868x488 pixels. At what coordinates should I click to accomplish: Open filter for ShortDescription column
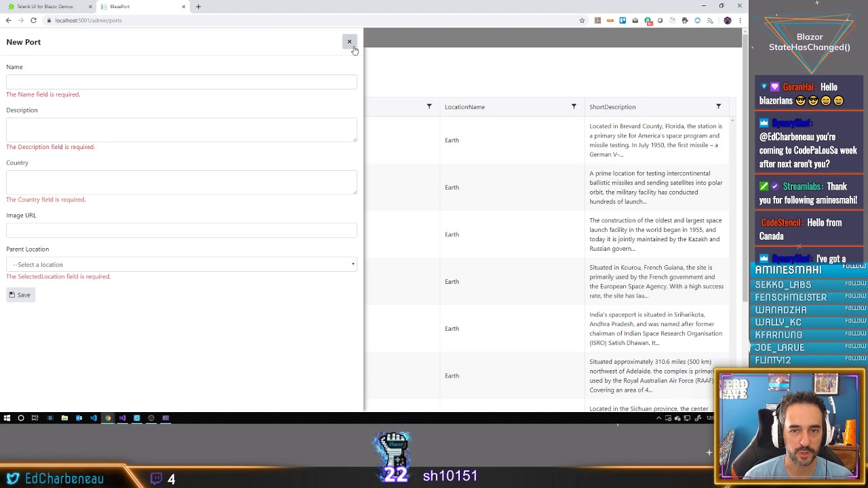718,106
